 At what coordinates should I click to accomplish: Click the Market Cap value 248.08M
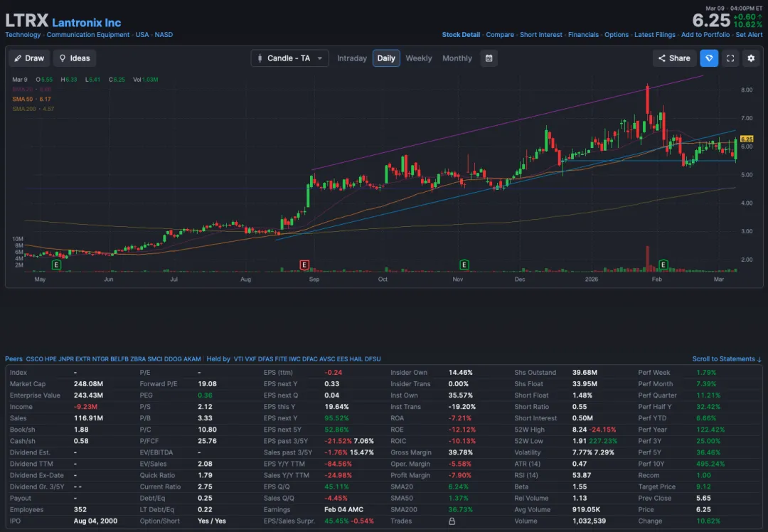pos(88,384)
